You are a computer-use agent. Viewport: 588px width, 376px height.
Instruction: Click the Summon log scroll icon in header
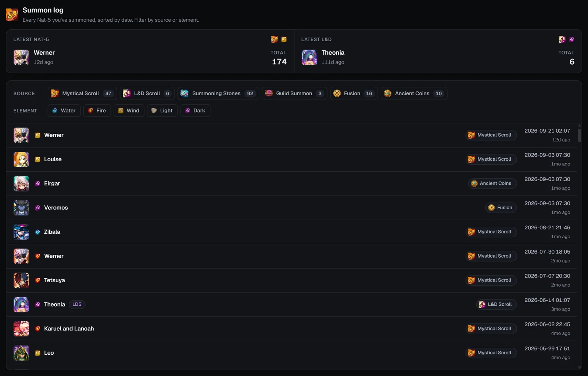[x=12, y=14]
